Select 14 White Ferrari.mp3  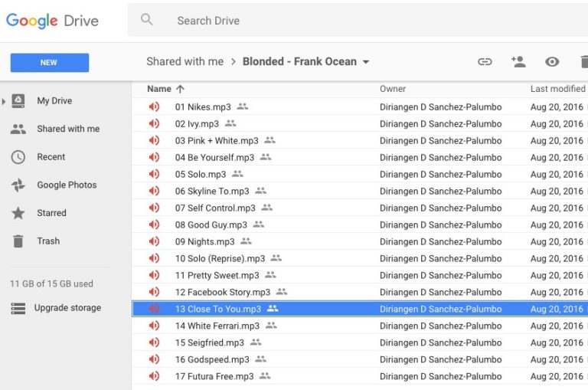(217, 326)
